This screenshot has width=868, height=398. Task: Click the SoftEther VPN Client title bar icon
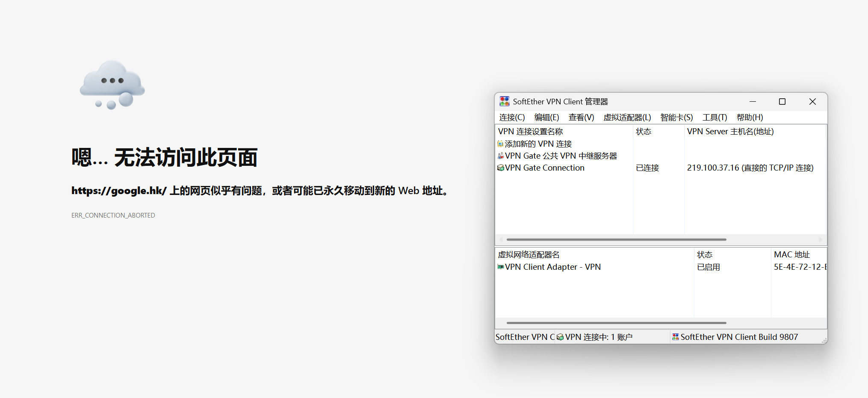(x=505, y=101)
